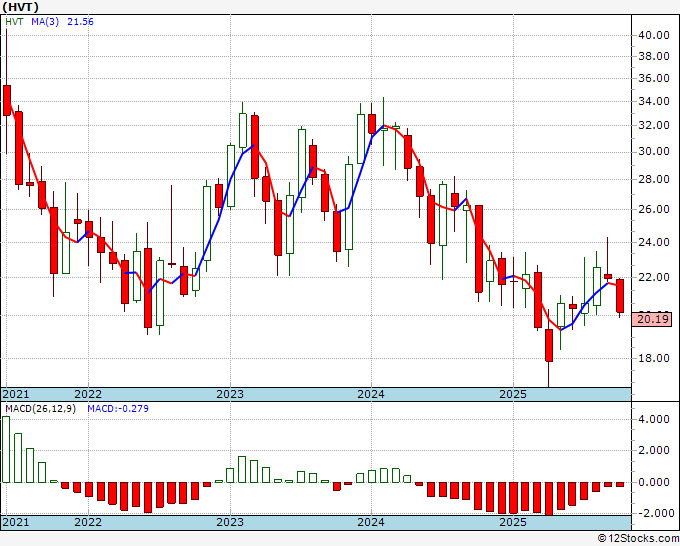Click 2025 on the price chart timeline
The width and height of the screenshot is (680, 546).
click(x=513, y=394)
